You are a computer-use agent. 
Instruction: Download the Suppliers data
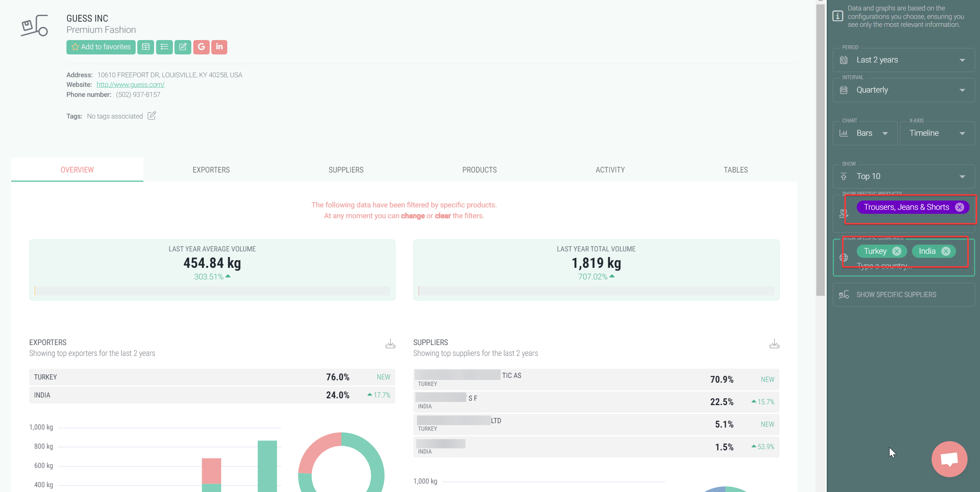click(774, 344)
